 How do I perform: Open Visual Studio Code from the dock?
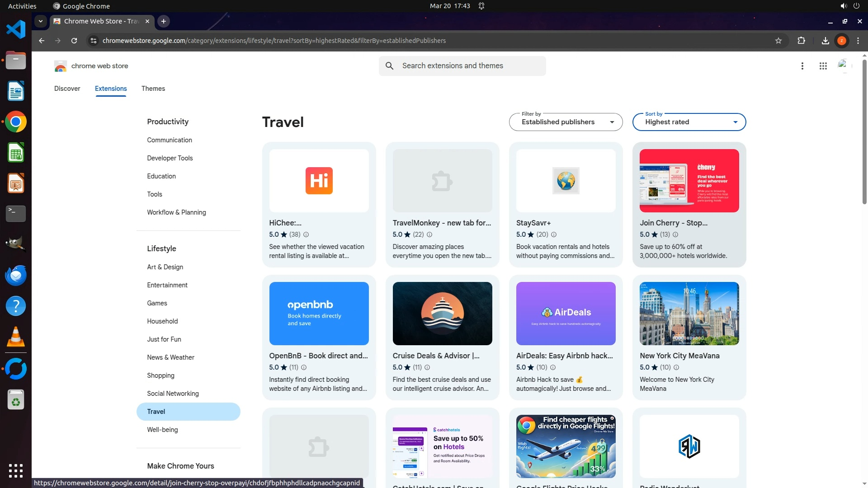click(x=16, y=30)
